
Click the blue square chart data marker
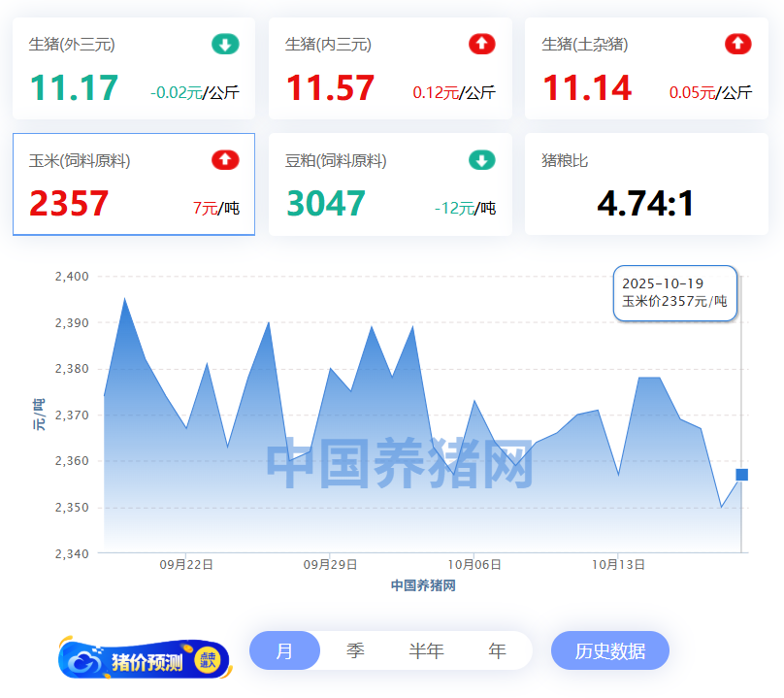pos(741,475)
